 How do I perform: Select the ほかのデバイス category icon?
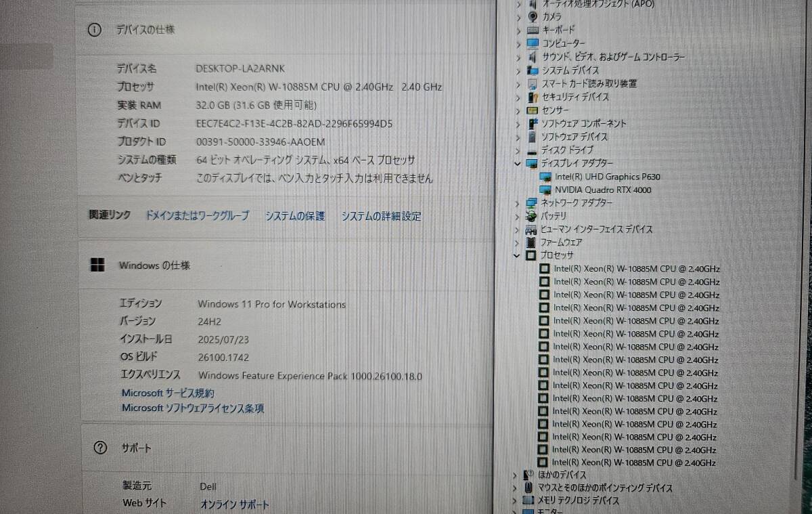point(530,475)
